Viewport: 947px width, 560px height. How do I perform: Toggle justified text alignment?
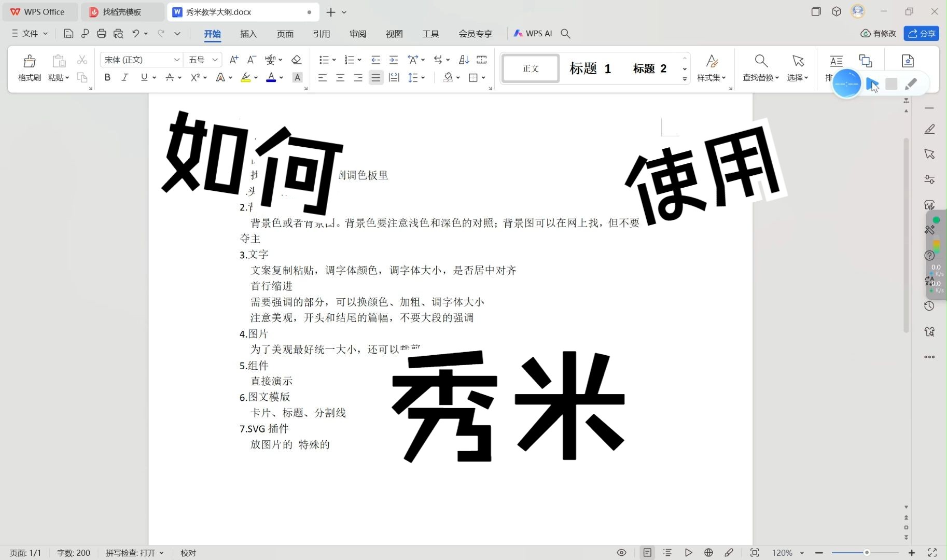point(376,78)
